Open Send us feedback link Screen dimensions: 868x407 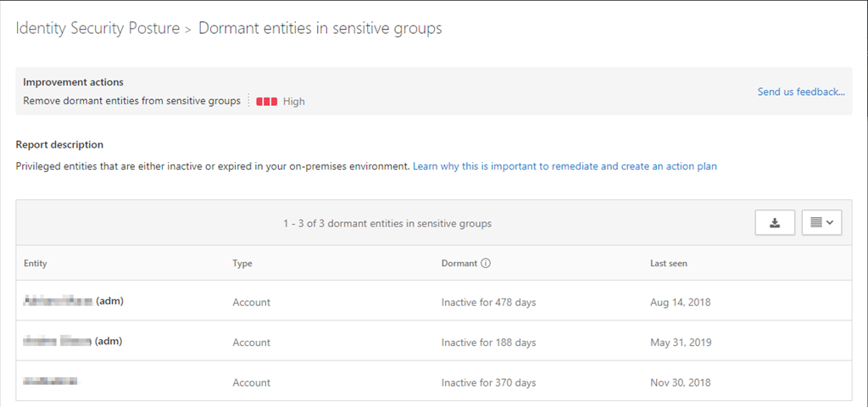[x=800, y=92]
